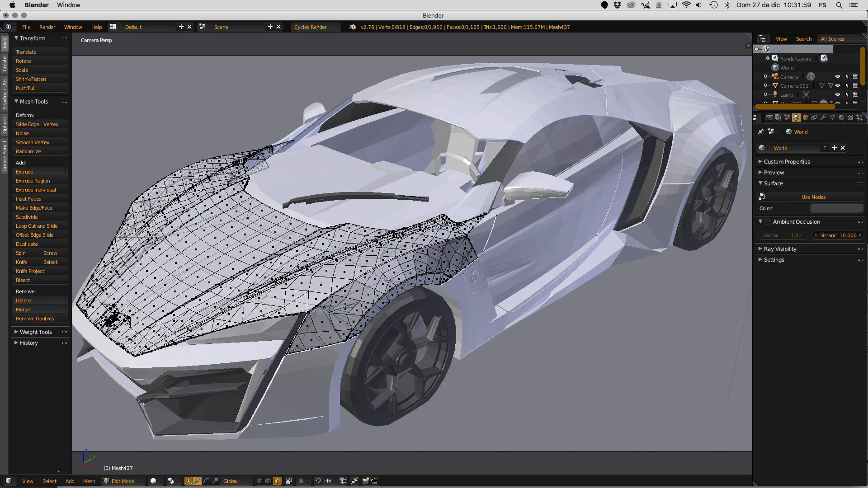Open the Edit Mode dropdown

pos(123,481)
